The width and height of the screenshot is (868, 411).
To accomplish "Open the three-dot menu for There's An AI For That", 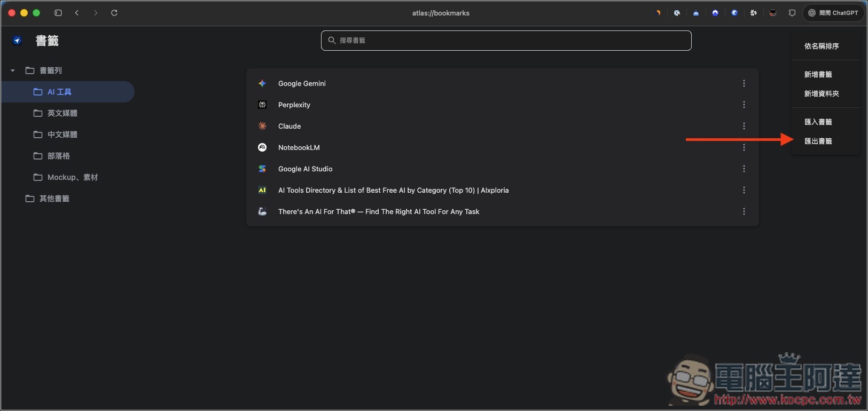I will coord(744,211).
